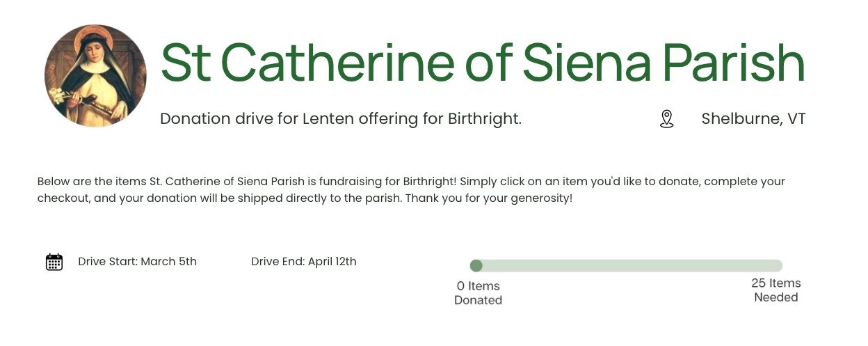Click the Drive Start: March 5th label

pos(137,262)
